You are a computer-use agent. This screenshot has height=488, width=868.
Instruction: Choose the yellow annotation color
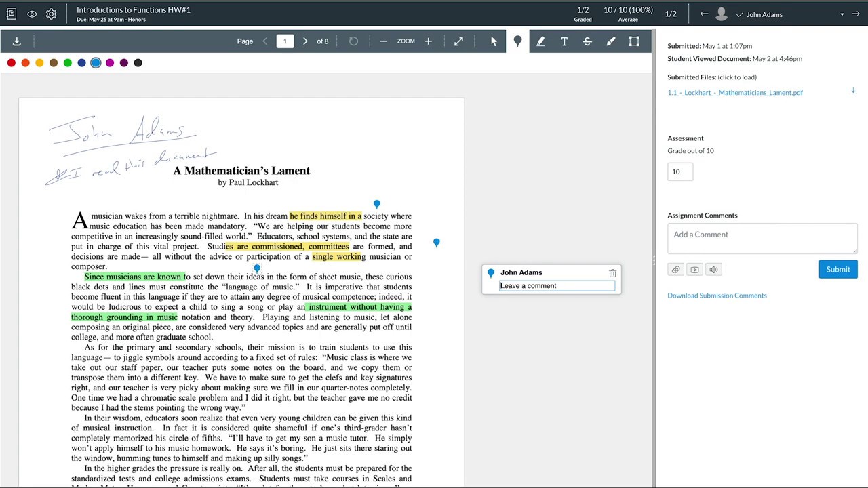pos(39,63)
